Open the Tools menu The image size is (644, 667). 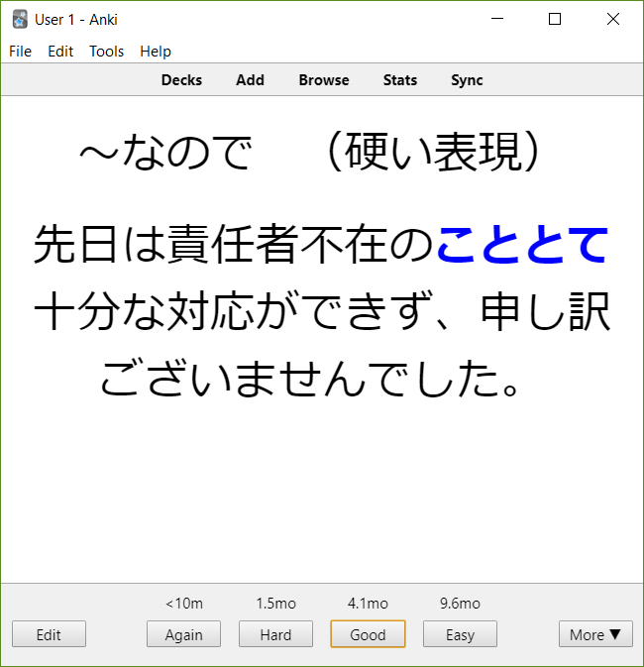(106, 52)
